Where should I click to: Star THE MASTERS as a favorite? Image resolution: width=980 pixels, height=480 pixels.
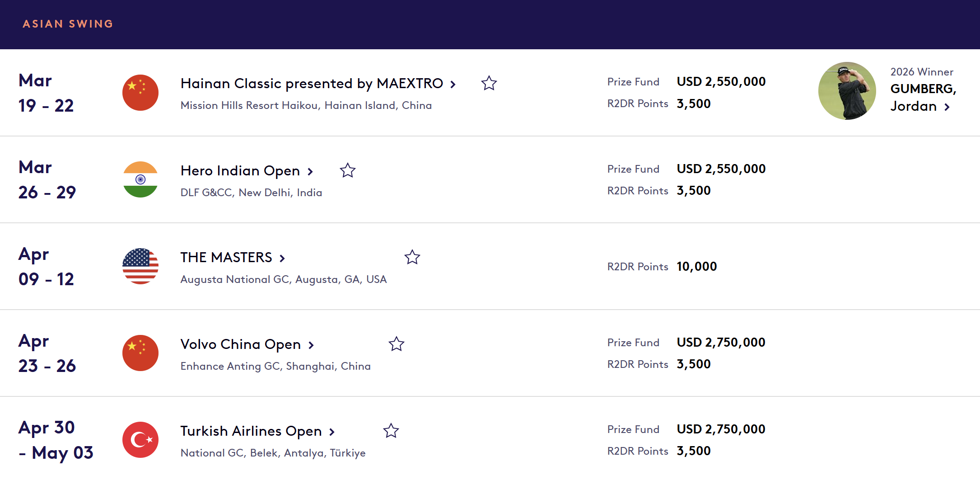pos(412,257)
